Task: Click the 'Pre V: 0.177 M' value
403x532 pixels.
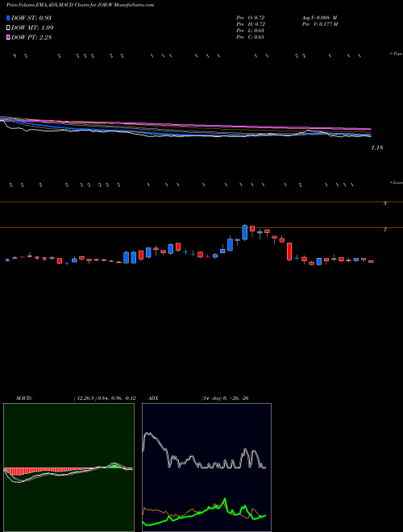Action: click(319, 24)
